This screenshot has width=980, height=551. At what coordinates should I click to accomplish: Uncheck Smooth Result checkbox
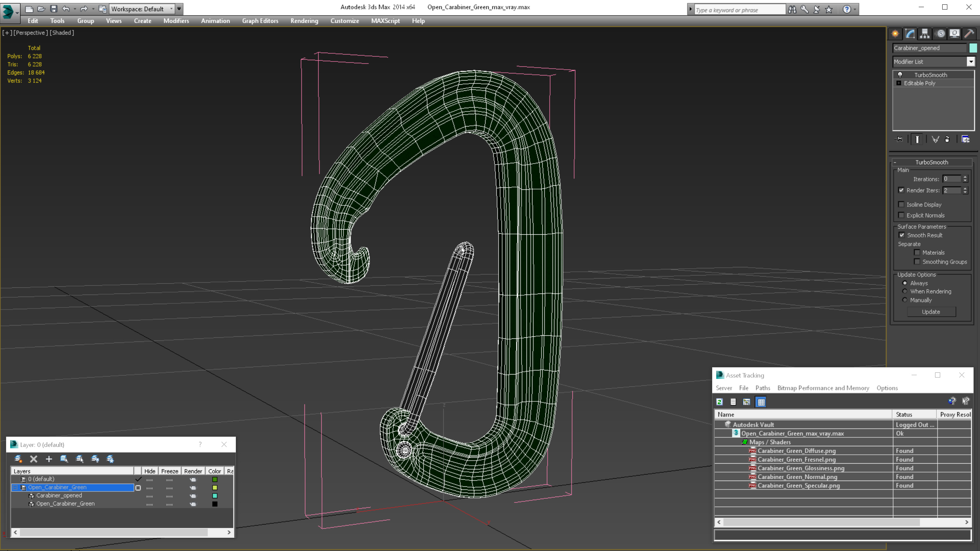(902, 235)
